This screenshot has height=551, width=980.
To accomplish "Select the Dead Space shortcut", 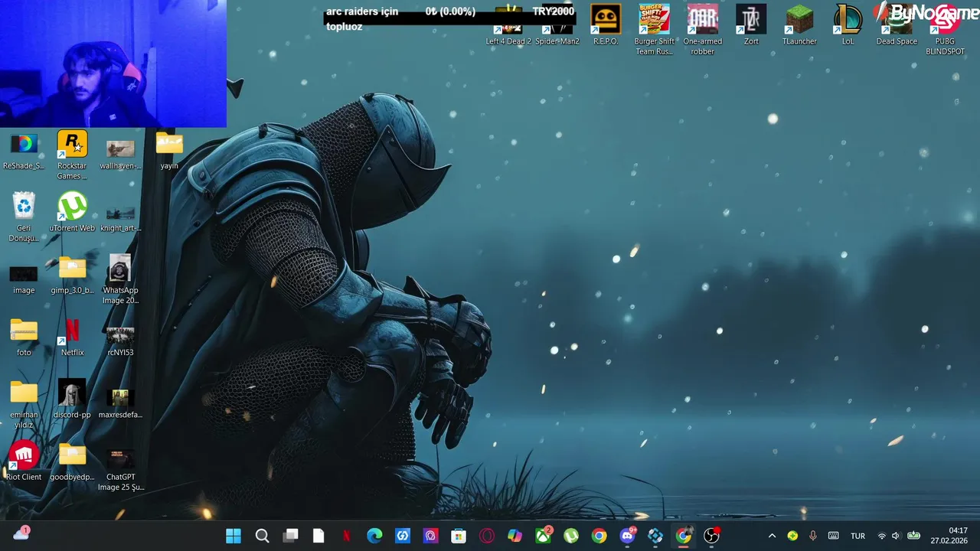I will click(x=897, y=25).
